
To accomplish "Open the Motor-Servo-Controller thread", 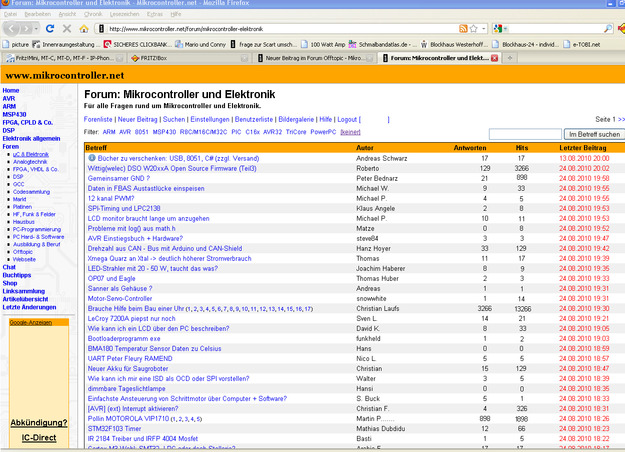I will pos(120,299).
